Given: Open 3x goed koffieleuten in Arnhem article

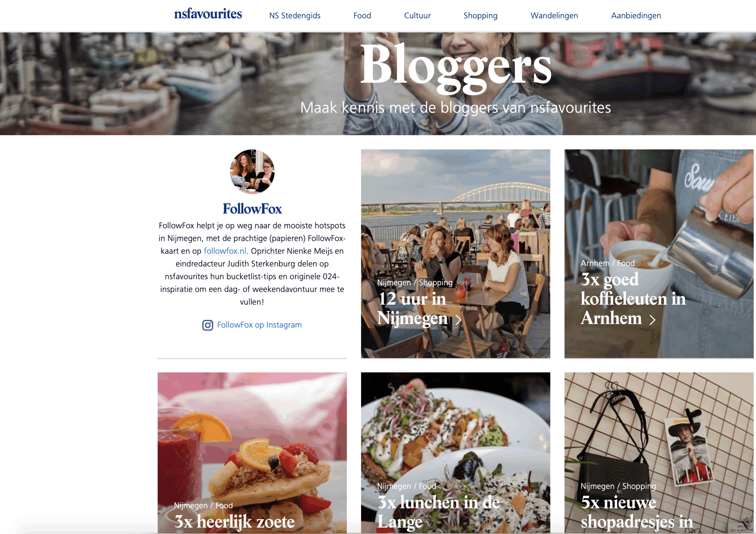Looking at the screenshot, I should pos(659,254).
